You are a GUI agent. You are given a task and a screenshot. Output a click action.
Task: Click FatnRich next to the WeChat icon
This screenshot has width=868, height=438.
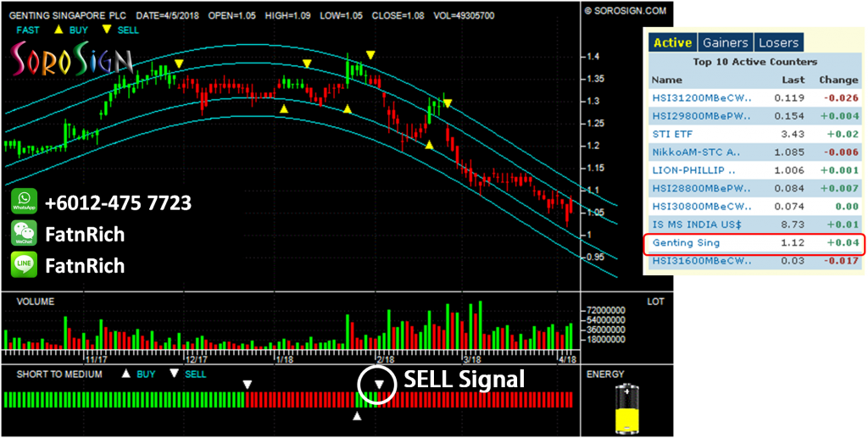(x=85, y=235)
